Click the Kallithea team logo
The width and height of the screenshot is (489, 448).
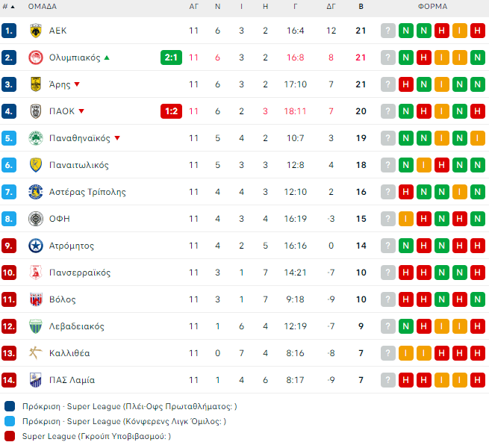(35, 353)
